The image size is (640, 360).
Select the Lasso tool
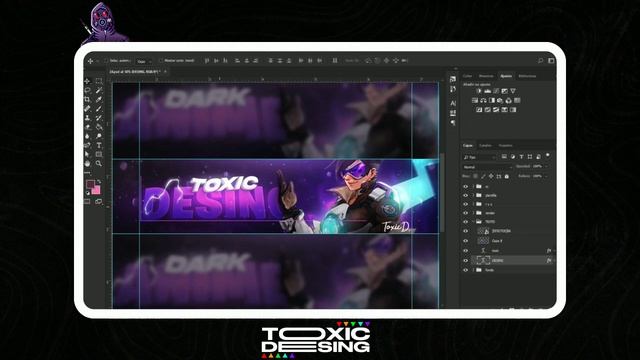point(87,90)
